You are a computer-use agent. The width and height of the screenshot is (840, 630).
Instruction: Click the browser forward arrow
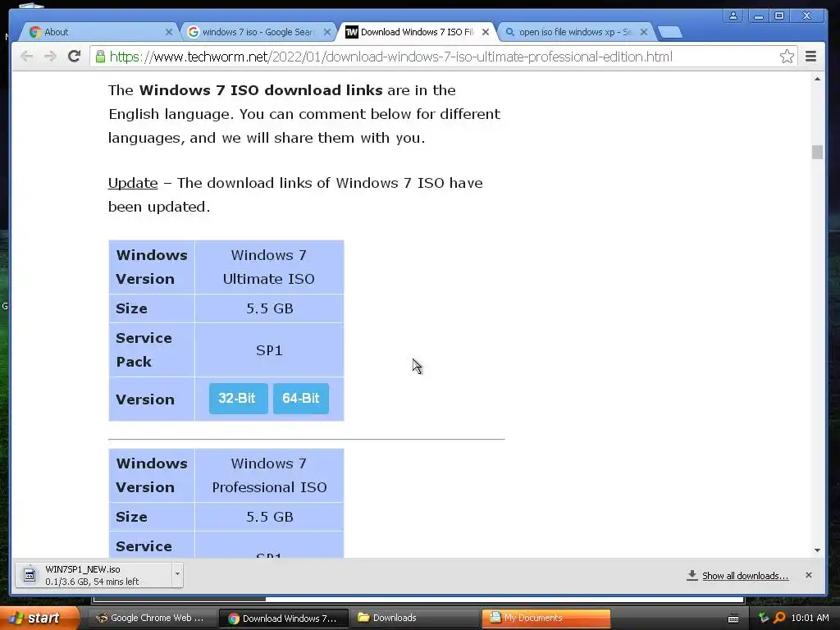point(50,57)
